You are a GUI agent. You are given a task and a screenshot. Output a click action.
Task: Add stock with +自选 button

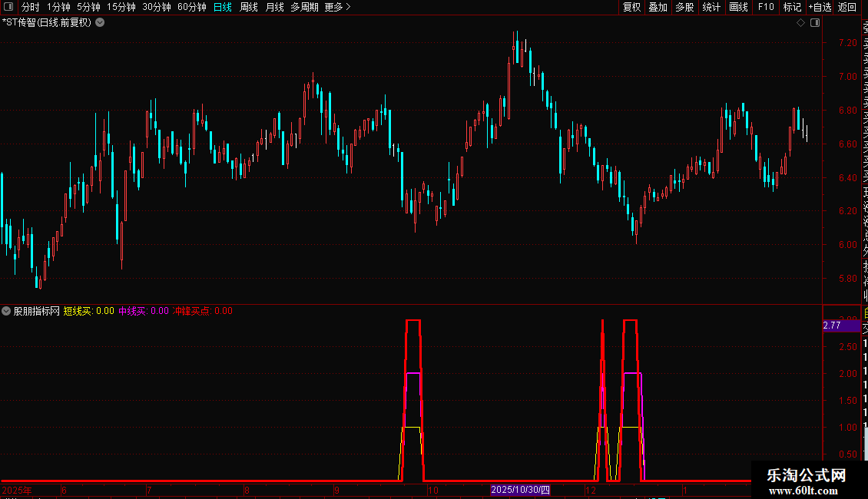820,7
